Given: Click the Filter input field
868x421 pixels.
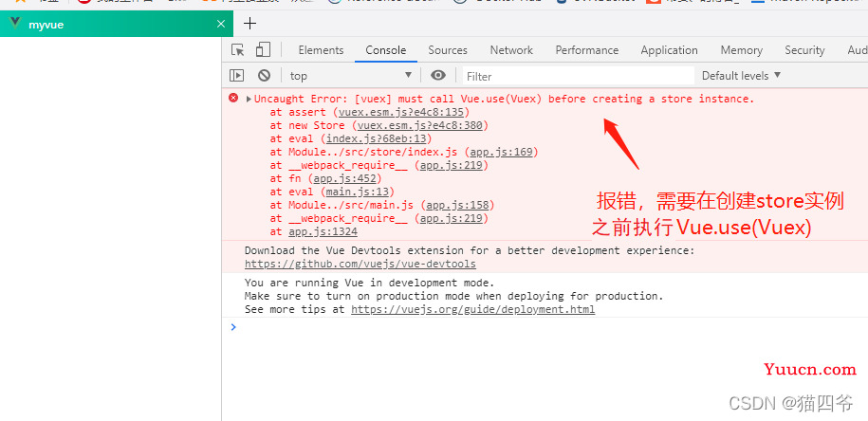Looking at the screenshot, I should tap(578, 76).
